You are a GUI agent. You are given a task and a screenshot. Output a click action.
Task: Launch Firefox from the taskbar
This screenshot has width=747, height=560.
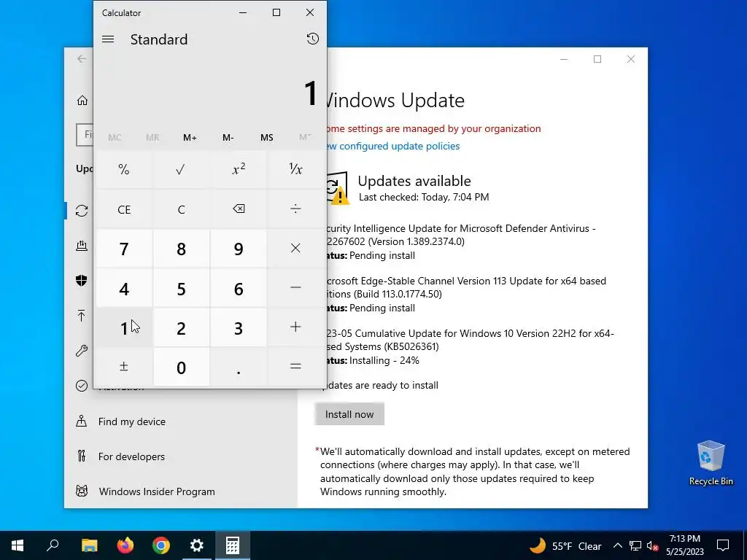pos(125,545)
